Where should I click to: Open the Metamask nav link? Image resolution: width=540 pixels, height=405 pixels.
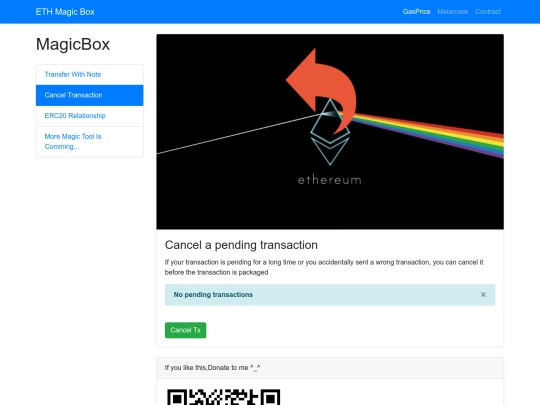(x=453, y=12)
